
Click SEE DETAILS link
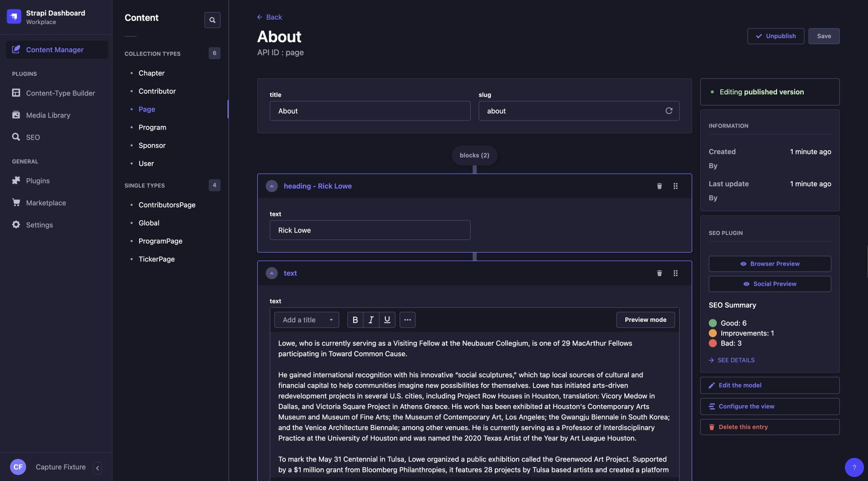[732, 360]
